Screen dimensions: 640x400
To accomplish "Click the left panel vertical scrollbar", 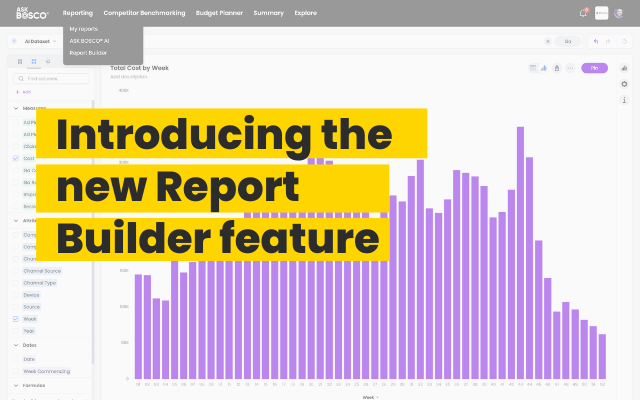I will coord(93,232).
